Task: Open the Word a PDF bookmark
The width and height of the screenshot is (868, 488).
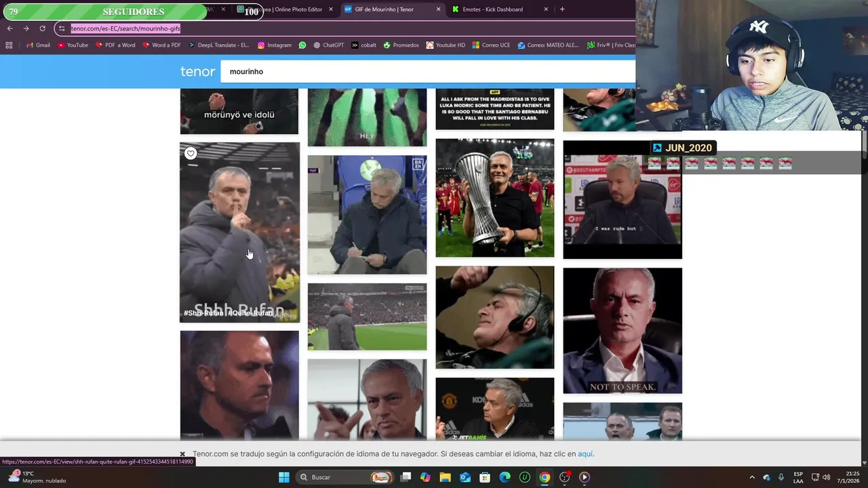Action: point(161,45)
